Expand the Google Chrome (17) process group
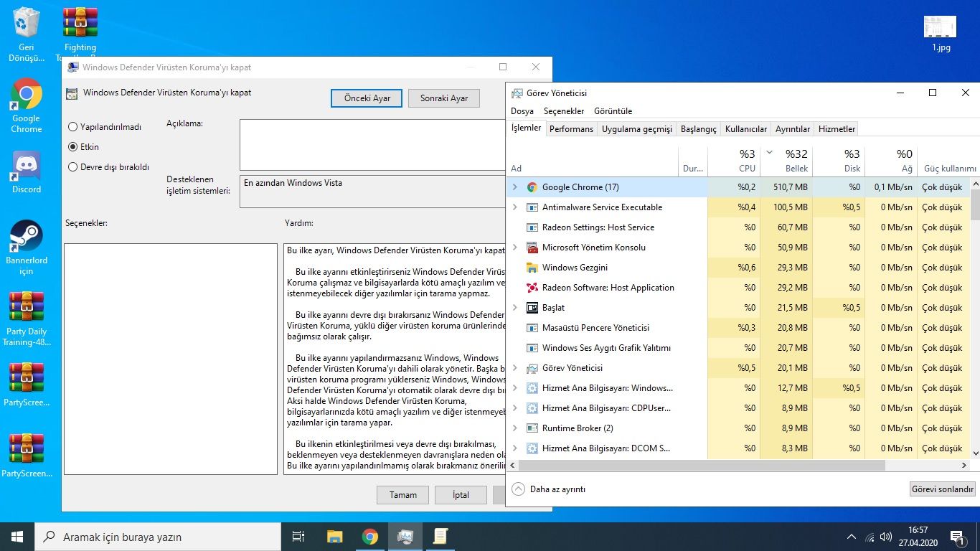980x551 pixels. pyautogui.click(x=514, y=187)
